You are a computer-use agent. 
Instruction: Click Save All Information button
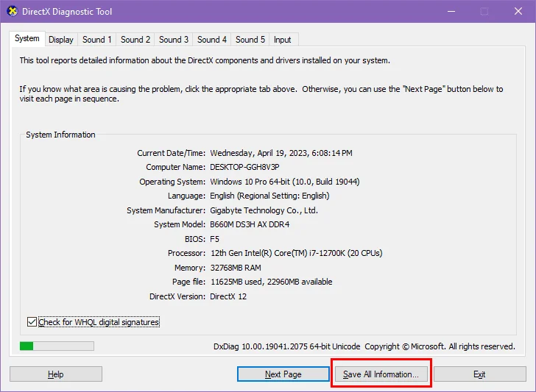pyautogui.click(x=381, y=374)
